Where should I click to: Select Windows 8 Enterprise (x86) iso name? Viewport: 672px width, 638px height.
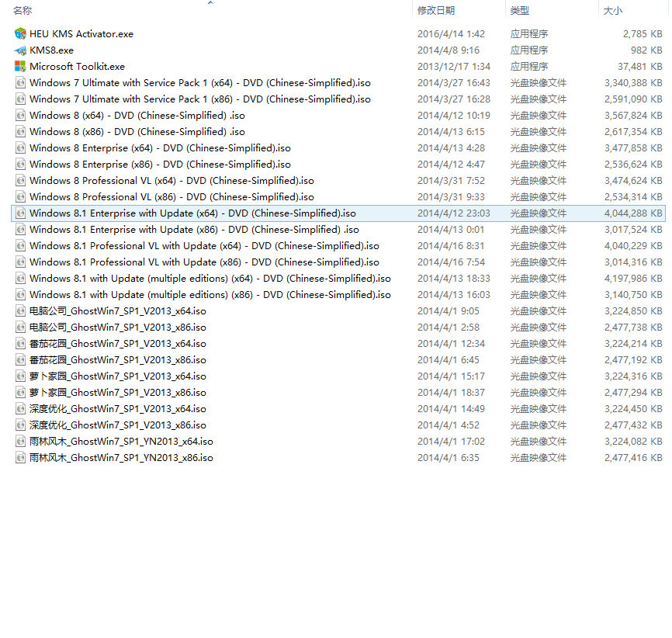point(161,165)
